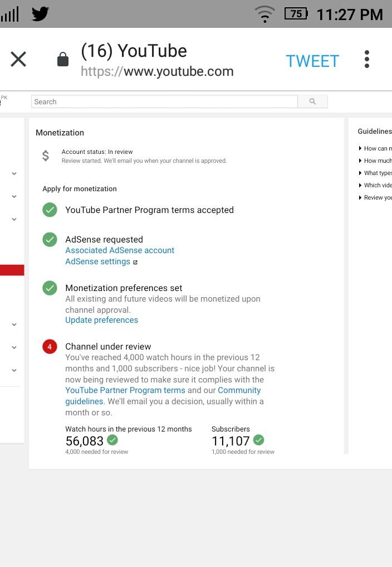392x567 pixels.
Task: Click the 'Watch hours in the previous 12 months' label
Action: click(129, 429)
